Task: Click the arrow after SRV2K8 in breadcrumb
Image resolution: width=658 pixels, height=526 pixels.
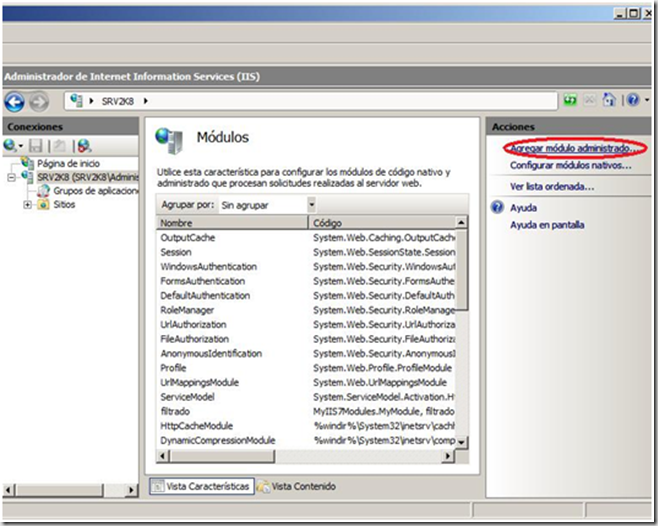Action: [x=146, y=101]
